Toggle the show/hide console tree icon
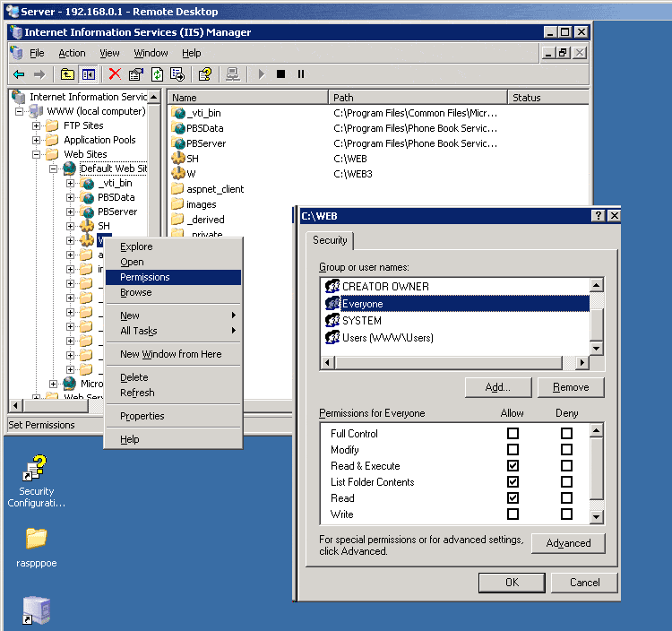 [x=89, y=74]
